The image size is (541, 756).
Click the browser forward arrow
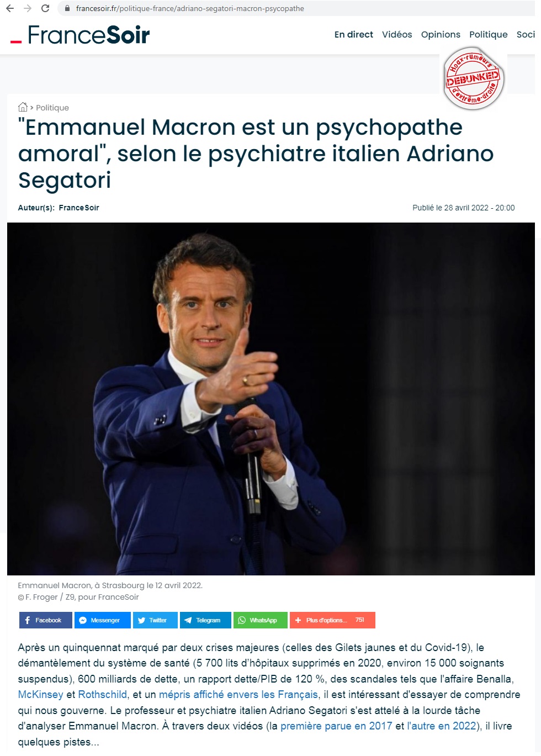pos(28,8)
